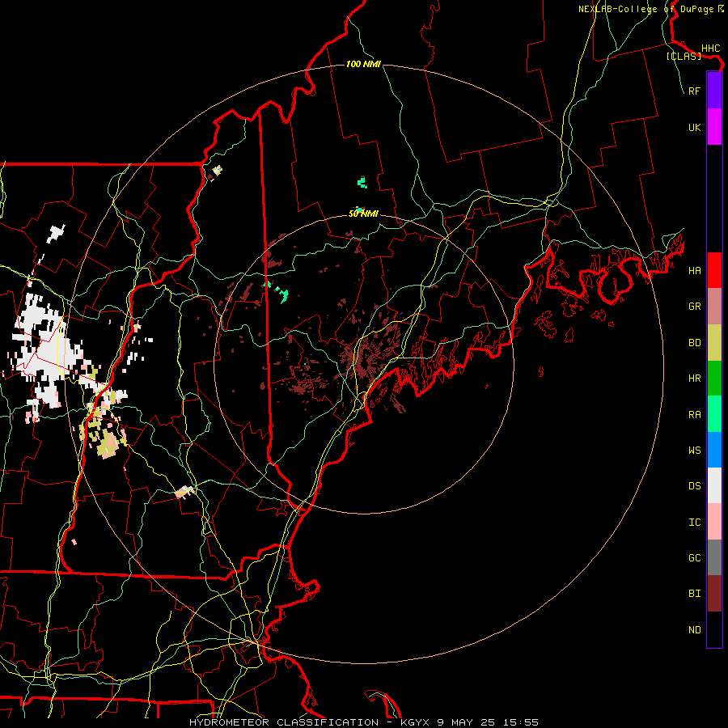Click the white DS legend color swatch
The height and width of the screenshot is (728, 728).
714,485
